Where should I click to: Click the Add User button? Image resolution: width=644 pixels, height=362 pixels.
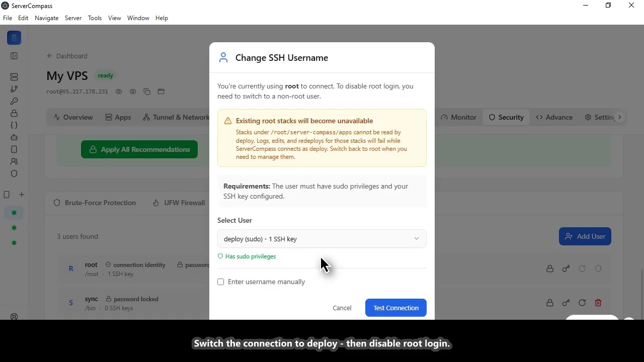585,236
